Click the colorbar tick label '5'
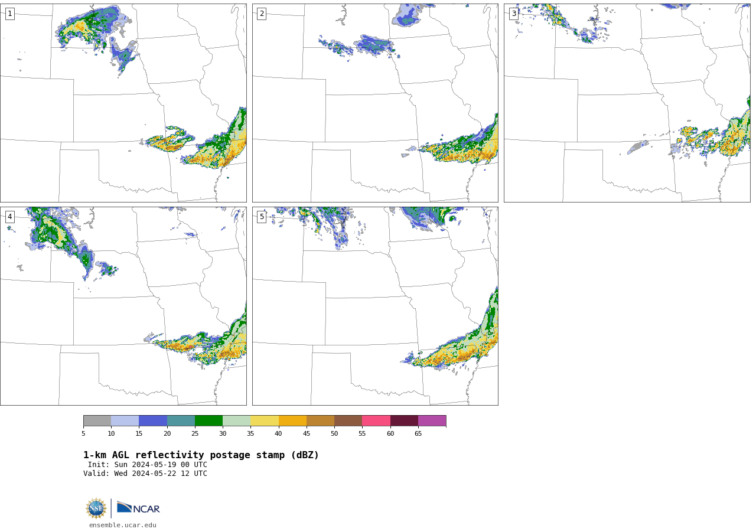 point(83,434)
